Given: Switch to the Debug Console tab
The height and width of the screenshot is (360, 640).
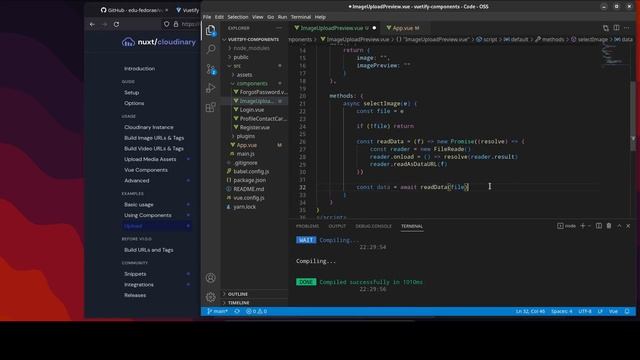Looking at the screenshot, I should [x=373, y=226].
